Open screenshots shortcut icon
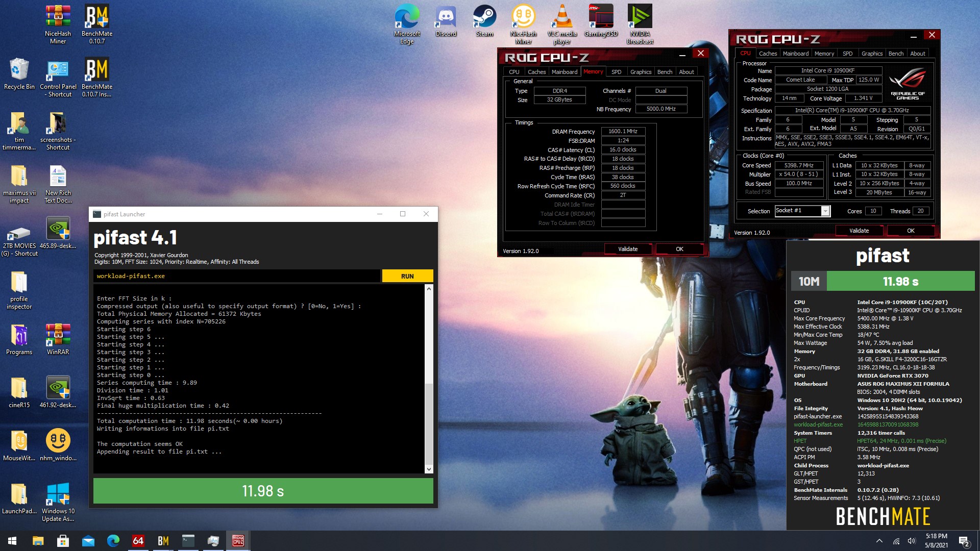Viewport: 980px width, 551px height. [58, 131]
